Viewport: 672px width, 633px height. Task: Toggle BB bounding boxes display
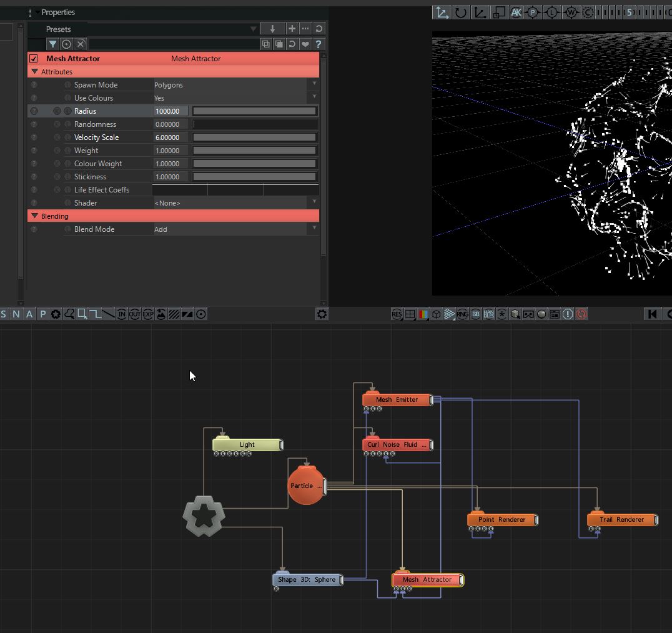[476, 314]
